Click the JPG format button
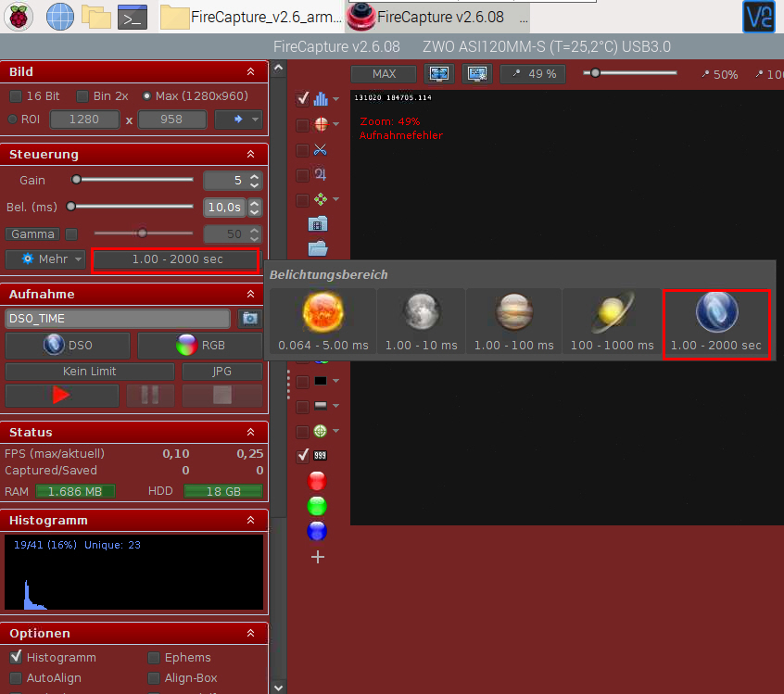 pos(222,372)
